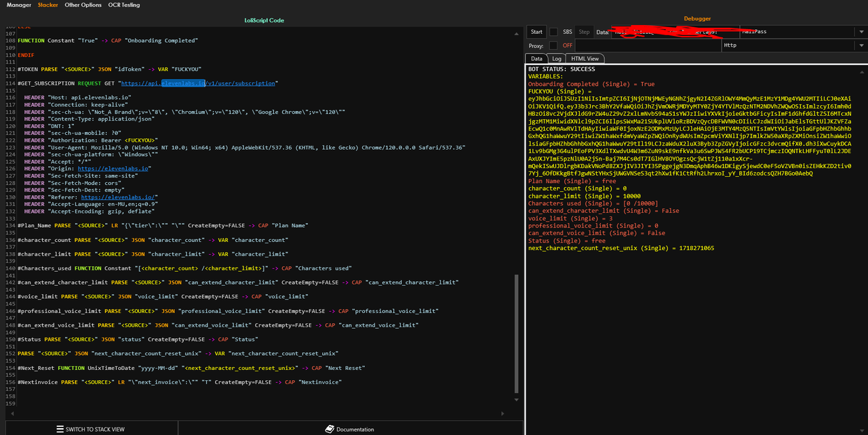Click character_limit (Single) = 10000 output
Screen dimensions: 868x435
585,196
